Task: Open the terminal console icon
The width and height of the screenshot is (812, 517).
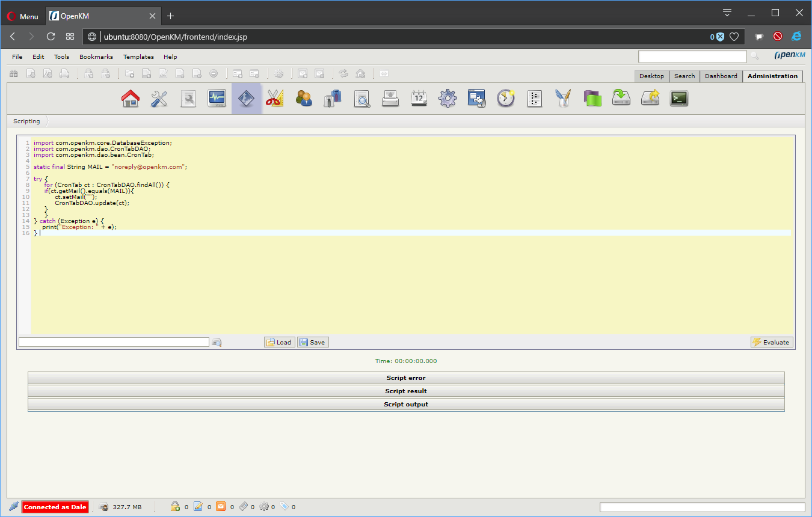Action: click(x=679, y=98)
